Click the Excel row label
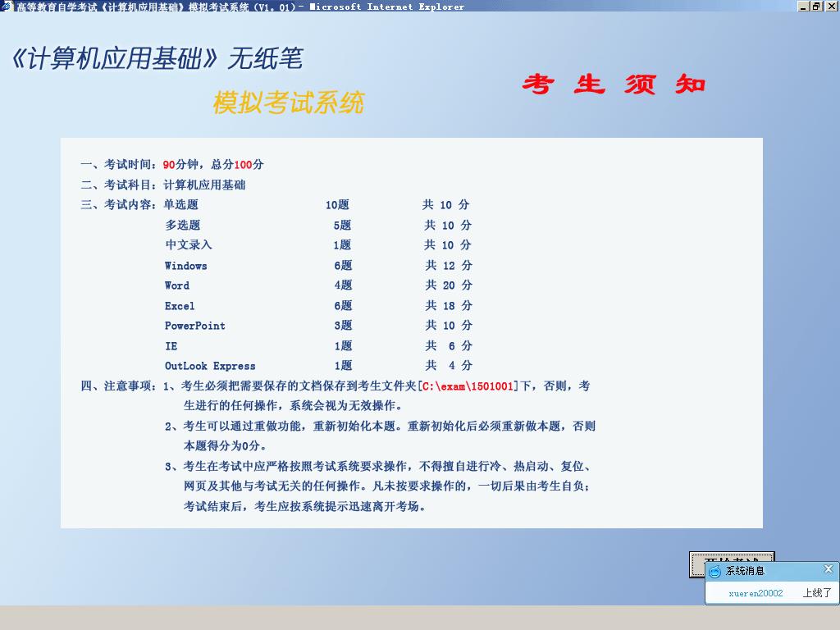The width and height of the screenshot is (840, 630). click(180, 306)
